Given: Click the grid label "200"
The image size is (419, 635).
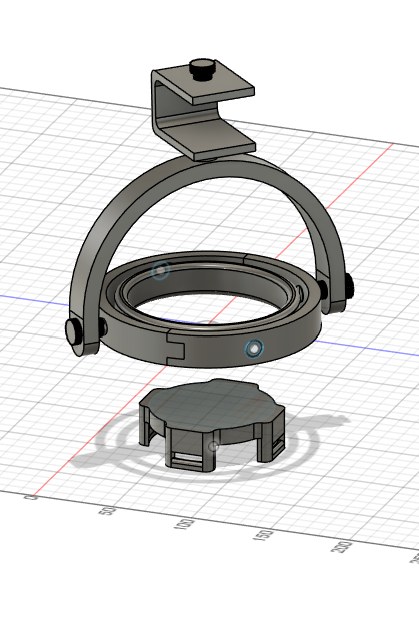Looking at the screenshot, I should [341, 548].
